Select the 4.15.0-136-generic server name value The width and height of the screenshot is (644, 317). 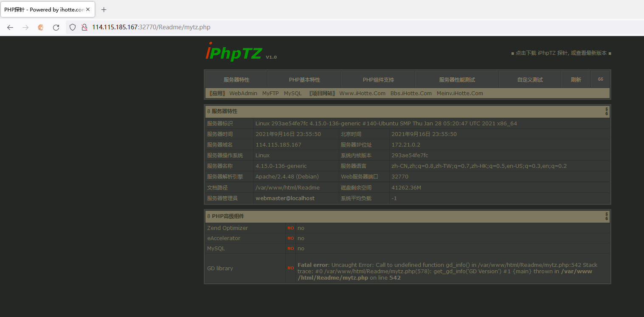pyautogui.click(x=281, y=166)
